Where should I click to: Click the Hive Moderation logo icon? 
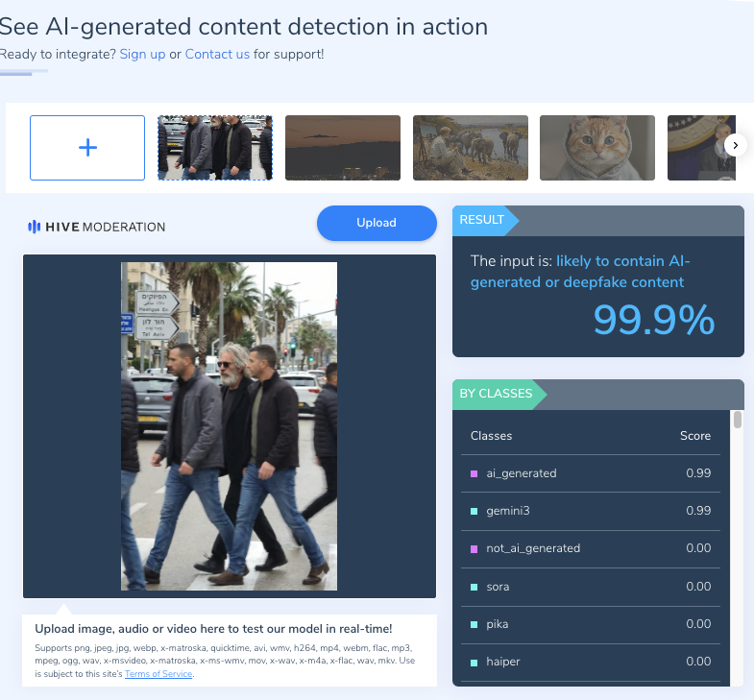(34, 227)
